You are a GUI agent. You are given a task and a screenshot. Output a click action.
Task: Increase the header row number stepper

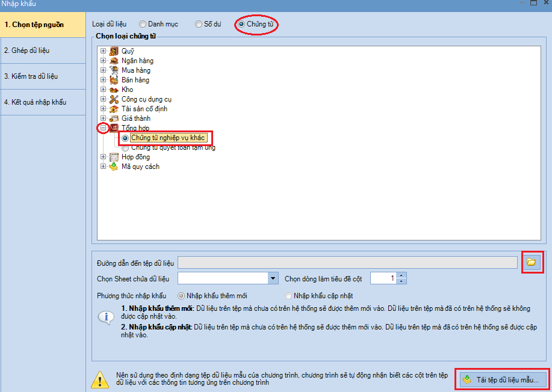click(x=402, y=275)
